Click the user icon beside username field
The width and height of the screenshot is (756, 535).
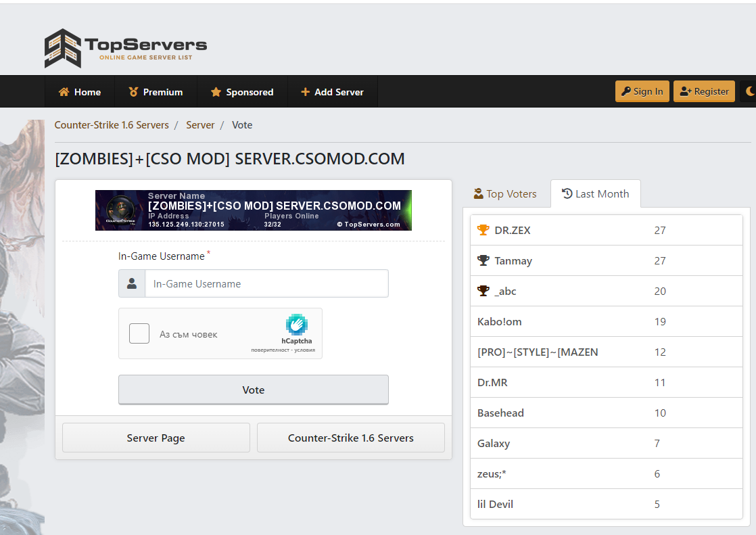click(132, 283)
